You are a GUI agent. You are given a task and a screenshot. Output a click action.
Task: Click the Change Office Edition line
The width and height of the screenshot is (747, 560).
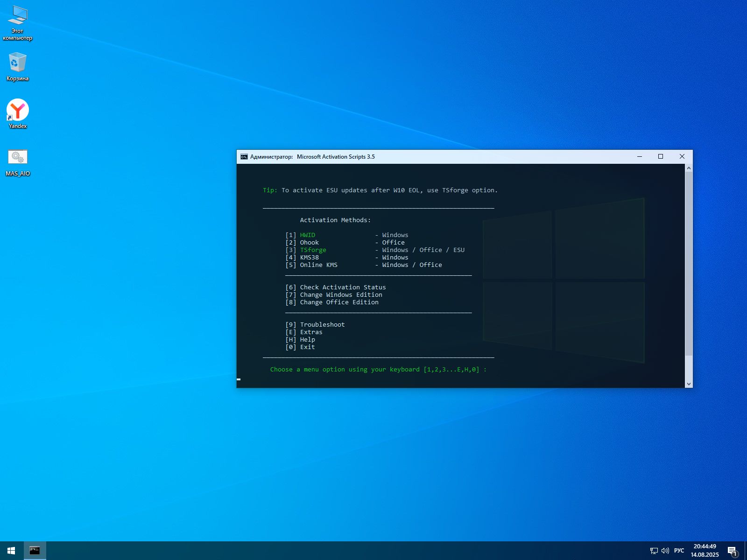[331, 302]
